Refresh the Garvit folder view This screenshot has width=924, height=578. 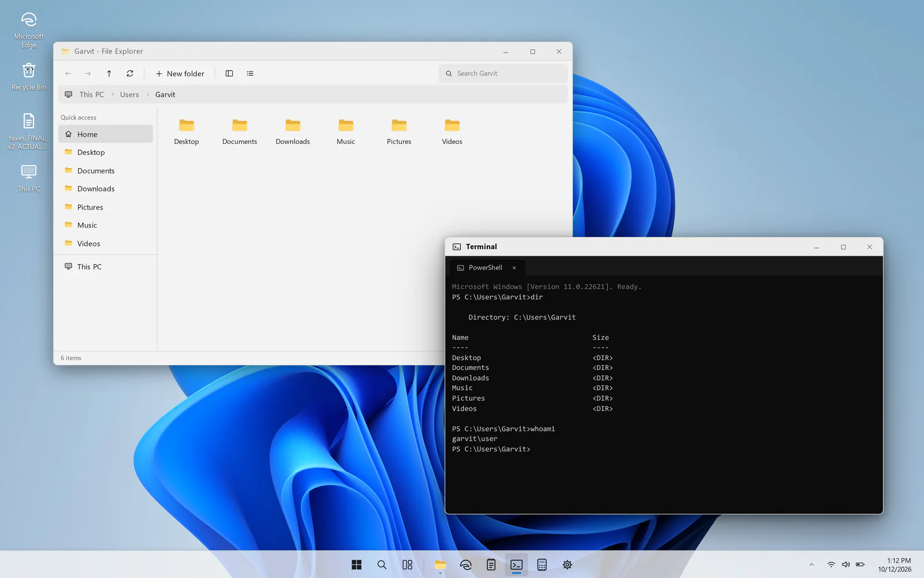pos(130,73)
